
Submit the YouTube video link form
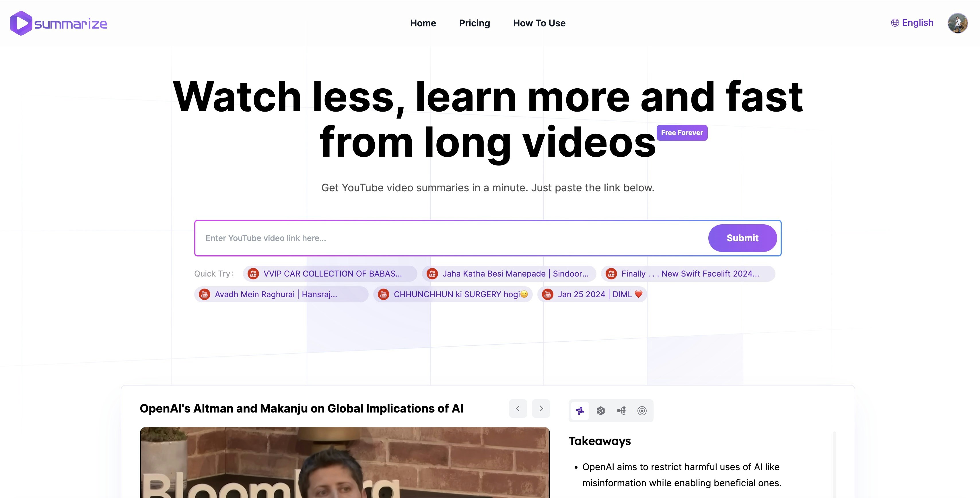click(742, 238)
